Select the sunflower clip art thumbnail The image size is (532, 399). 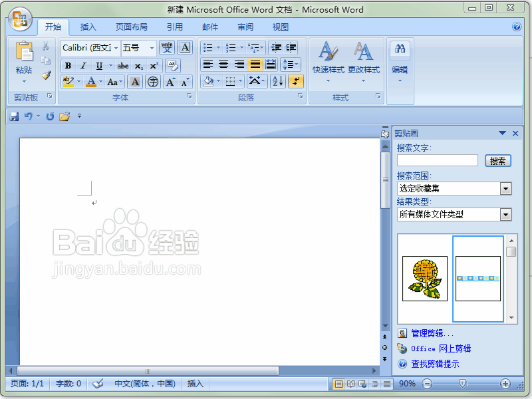tap(424, 279)
